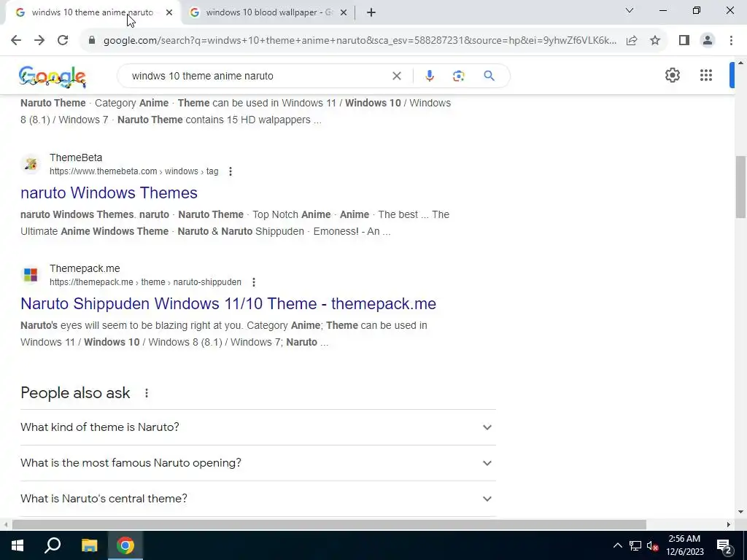Click Chrome icon in taskbar
Image resolution: width=747 pixels, height=560 pixels.
(x=125, y=545)
